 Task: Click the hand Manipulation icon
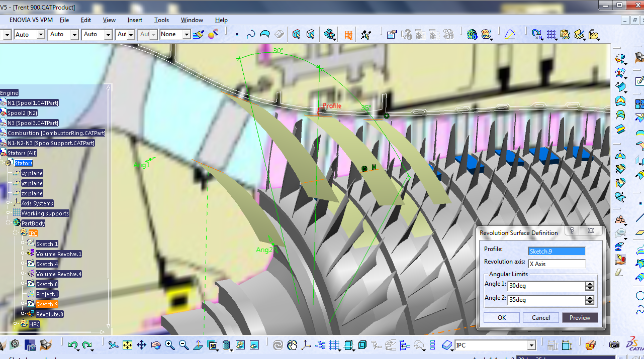click(x=292, y=345)
